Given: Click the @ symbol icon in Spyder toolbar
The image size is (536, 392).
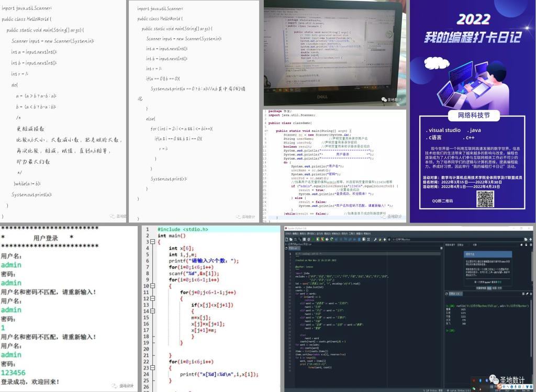Looking at the screenshot, I should 308,240.
